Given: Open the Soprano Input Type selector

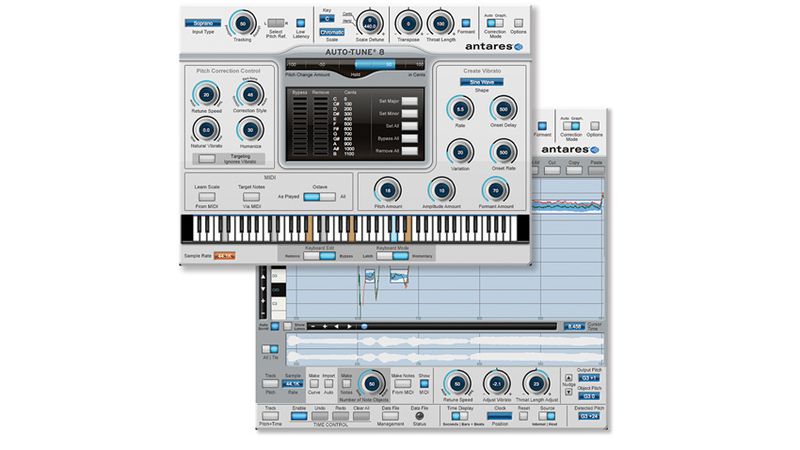Looking at the screenshot, I should tap(203, 23).
